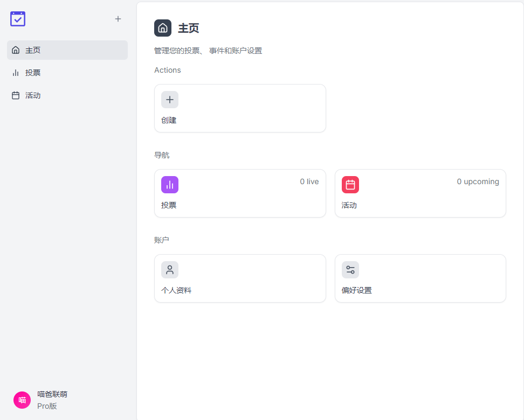Screen dimensions: 524x420
Task: Click the calendar icon beside 活动 in sidebar
Action: [x=16, y=95]
